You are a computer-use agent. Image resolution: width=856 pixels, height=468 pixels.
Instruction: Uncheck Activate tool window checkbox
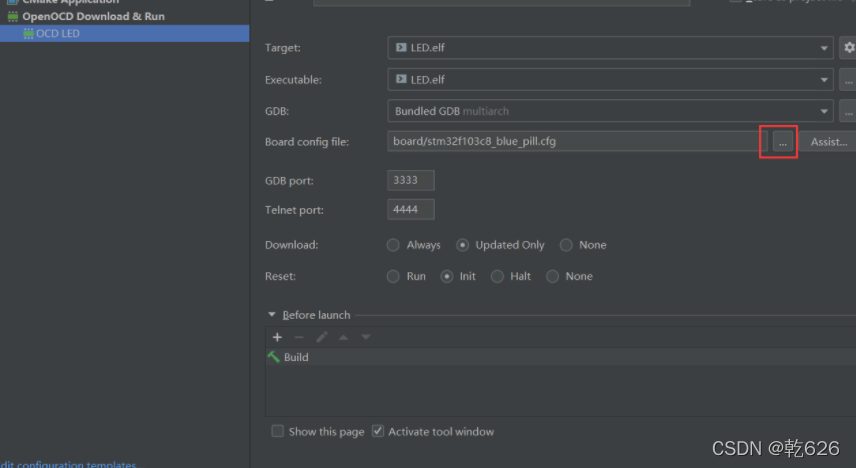378,431
